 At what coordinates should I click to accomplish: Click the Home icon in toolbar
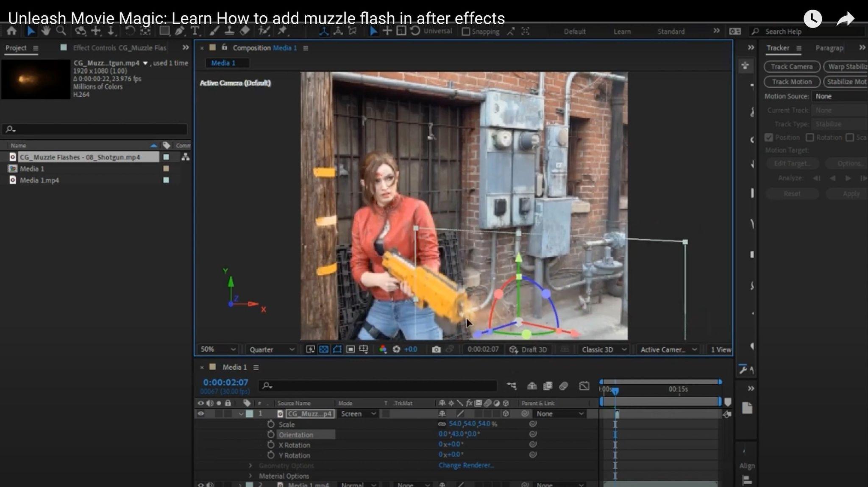pyautogui.click(x=12, y=31)
